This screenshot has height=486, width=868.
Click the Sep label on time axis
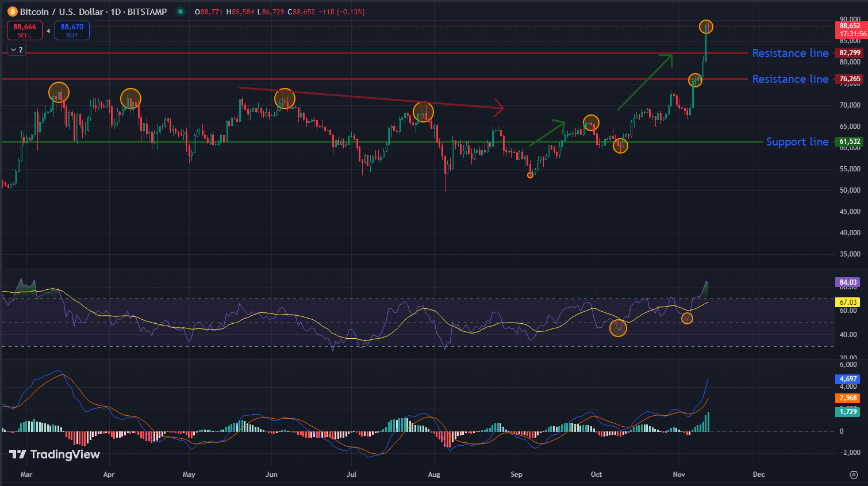(517, 474)
